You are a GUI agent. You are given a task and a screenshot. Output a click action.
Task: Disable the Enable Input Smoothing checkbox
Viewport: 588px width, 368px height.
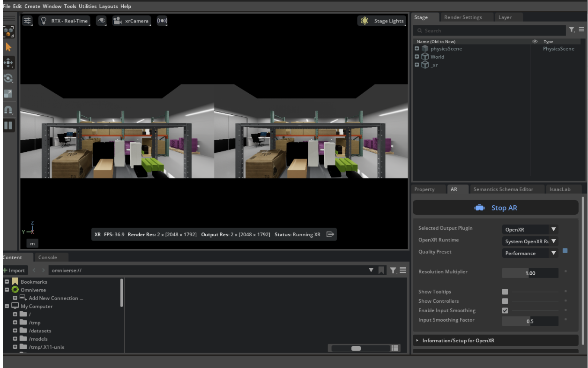pos(505,310)
